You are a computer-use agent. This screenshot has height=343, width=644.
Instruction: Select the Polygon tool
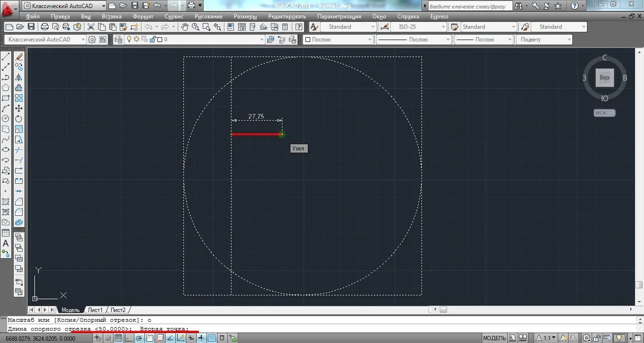(6, 88)
